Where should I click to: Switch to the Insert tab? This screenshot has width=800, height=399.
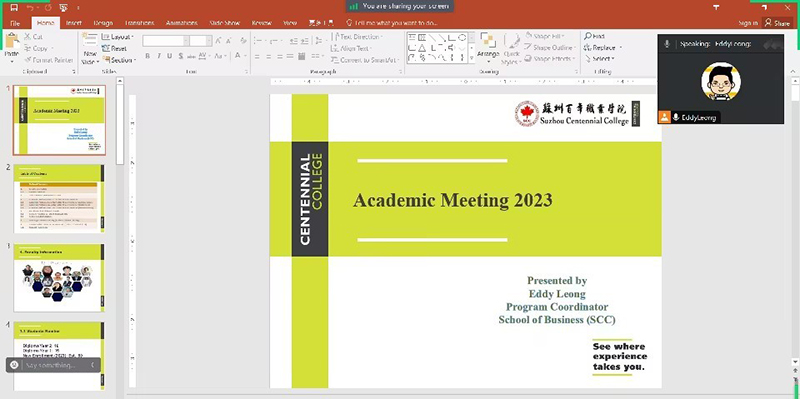tap(73, 23)
